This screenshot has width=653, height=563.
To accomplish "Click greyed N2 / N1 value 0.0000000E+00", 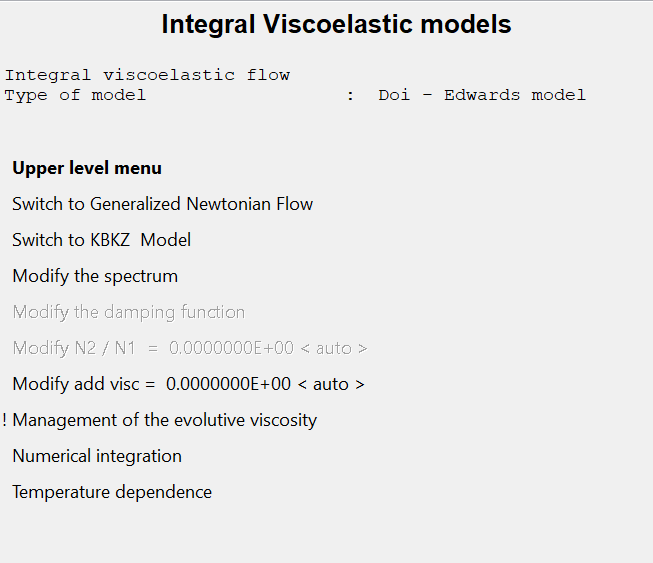I will (x=231, y=348).
